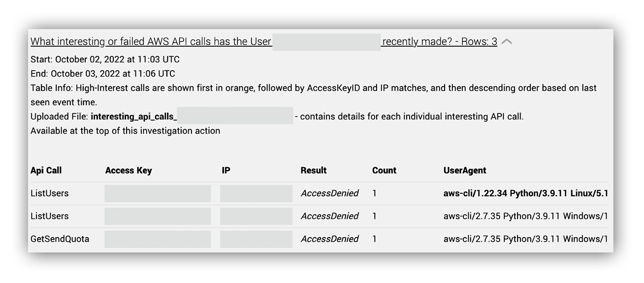The height and width of the screenshot is (283, 644).
Task: Click AccessDenied result in the GetSendQuota row
Action: point(330,239)
